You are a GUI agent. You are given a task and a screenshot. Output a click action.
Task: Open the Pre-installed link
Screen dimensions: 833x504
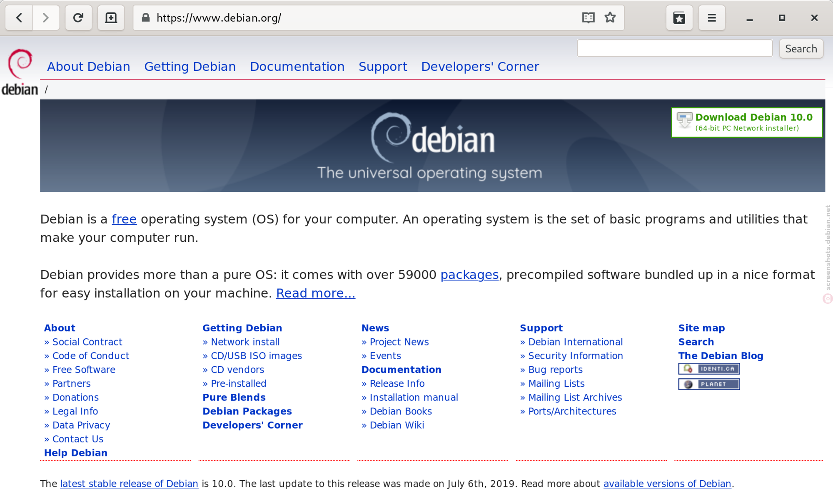click(x=239, y=384)
